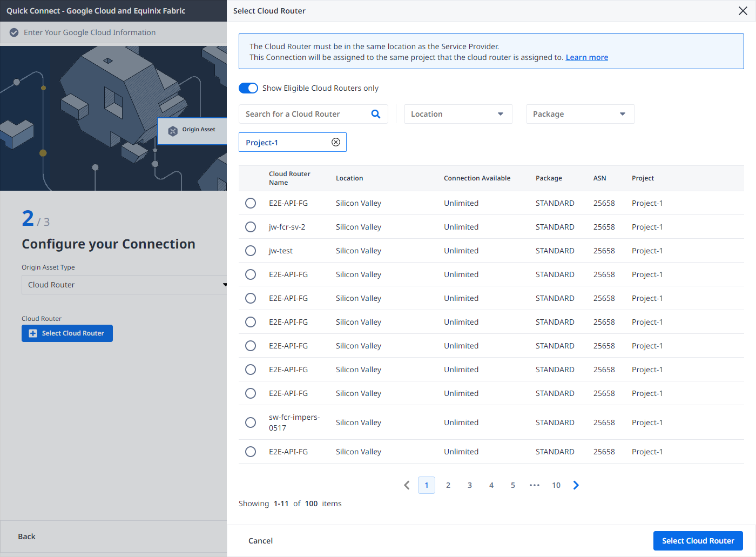Click the sw-fcr-impers-0517 router name

[294, 422]
